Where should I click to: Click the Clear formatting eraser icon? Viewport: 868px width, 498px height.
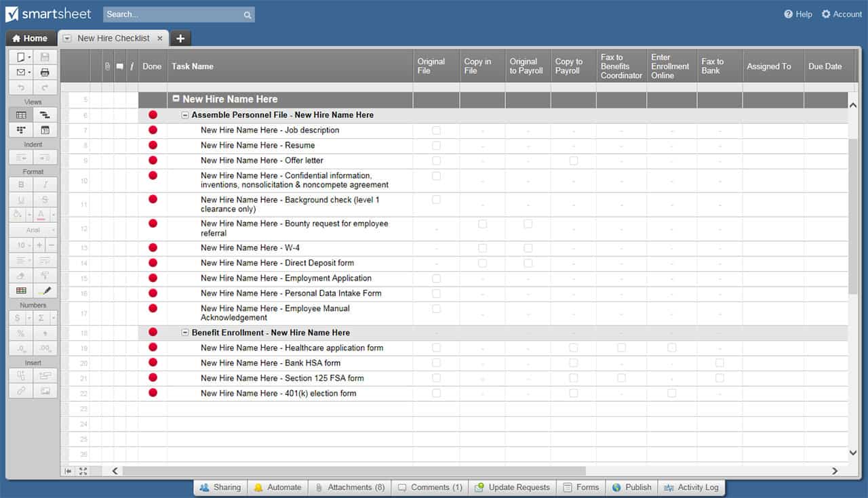click(x=21, y=276)
